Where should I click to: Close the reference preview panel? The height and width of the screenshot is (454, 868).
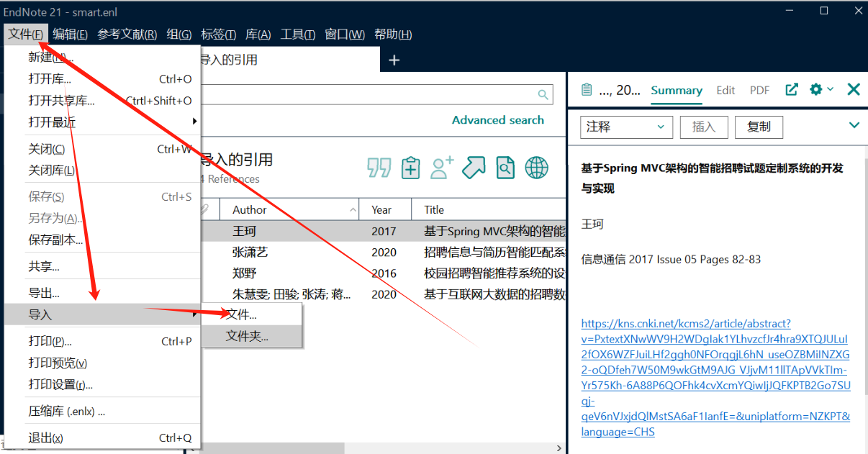[854, 89]
